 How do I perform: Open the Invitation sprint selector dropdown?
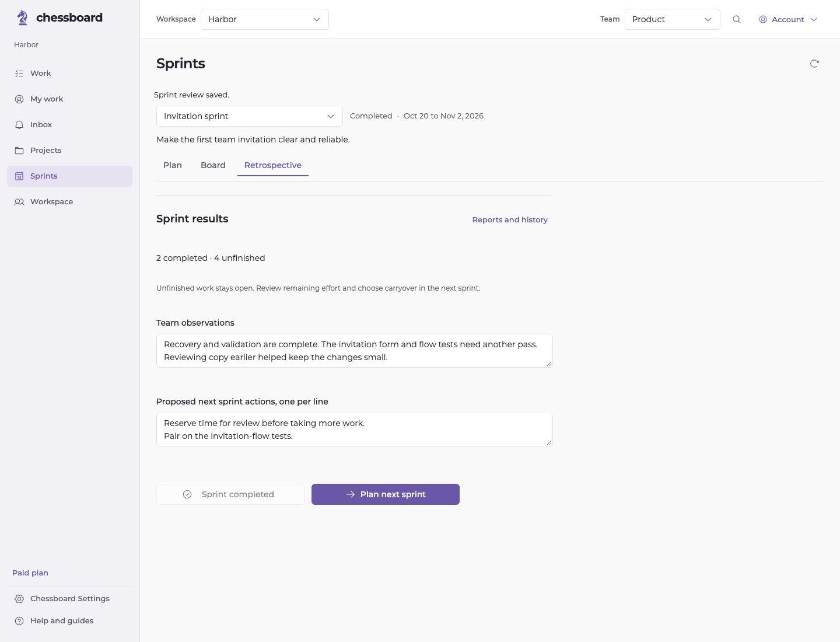pos(250,116)
